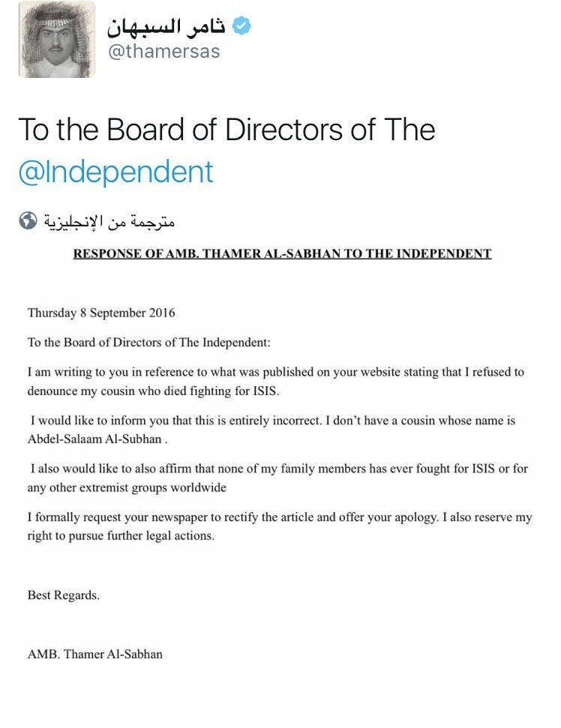Click the date 'Thursday 8 September 2016'
Screen dimensions: 561x728
101,313
